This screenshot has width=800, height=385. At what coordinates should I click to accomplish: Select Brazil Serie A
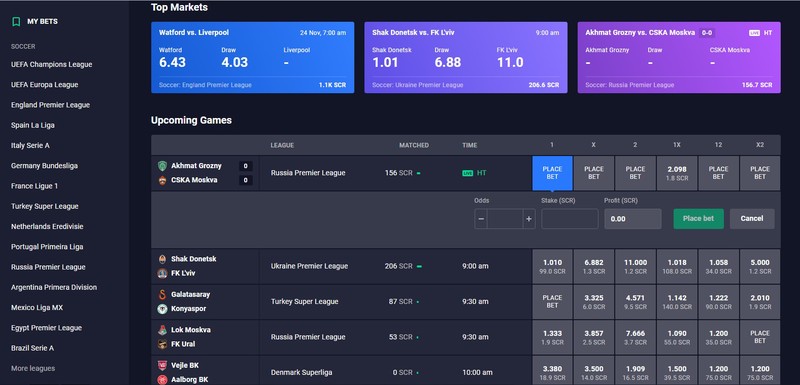click(32, 348)
